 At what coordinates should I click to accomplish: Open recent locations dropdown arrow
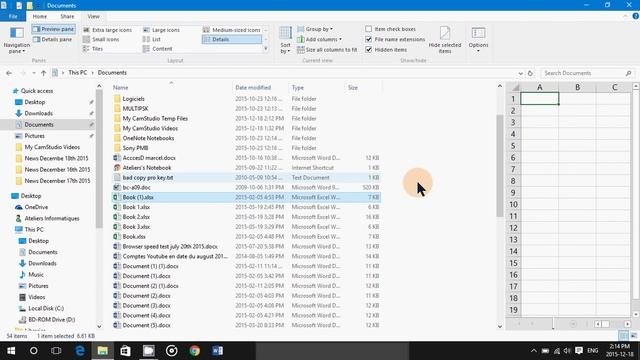[33, 73]
